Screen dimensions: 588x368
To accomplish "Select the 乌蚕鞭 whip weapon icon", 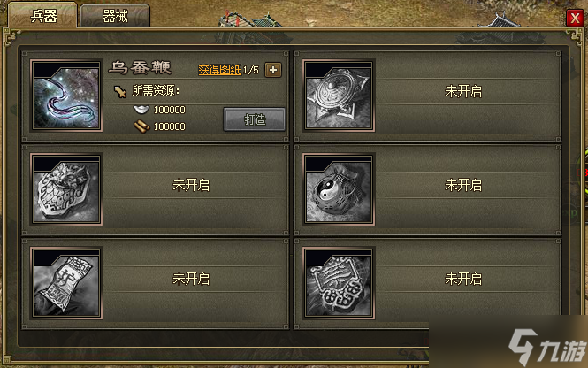I will tap(66, 96).
